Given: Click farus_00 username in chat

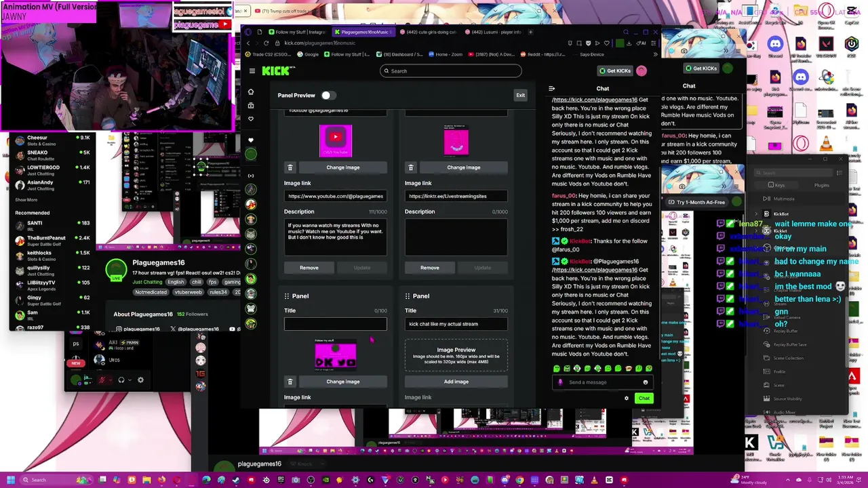Looking at the screenshot, I should tap(564, 196).
